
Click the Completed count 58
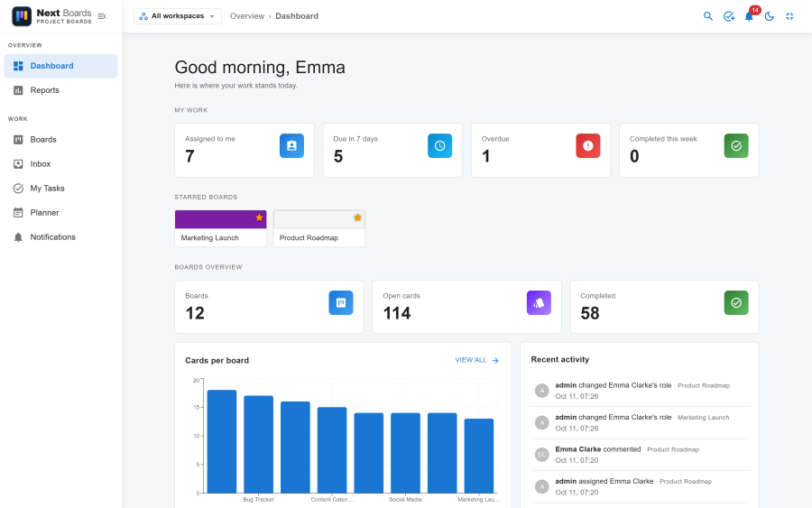590,313
